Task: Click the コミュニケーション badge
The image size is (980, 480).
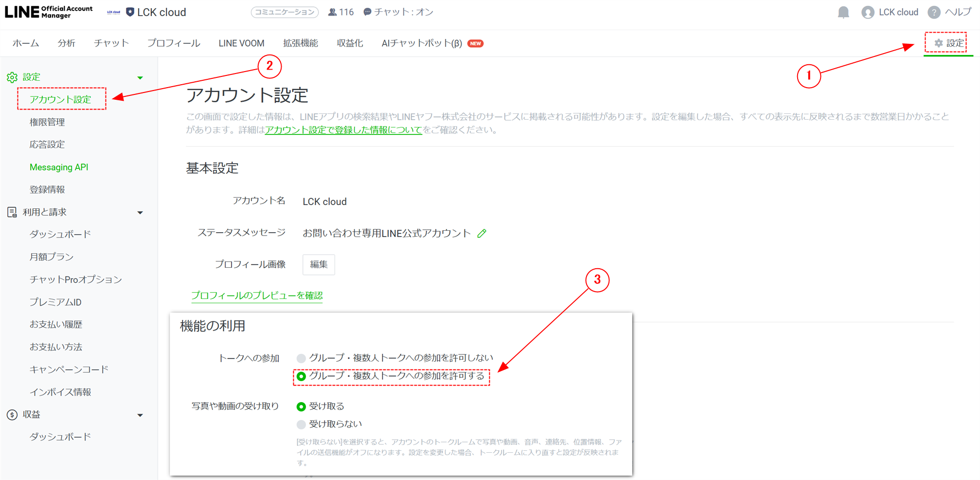Action: click(x=285, y=12)
